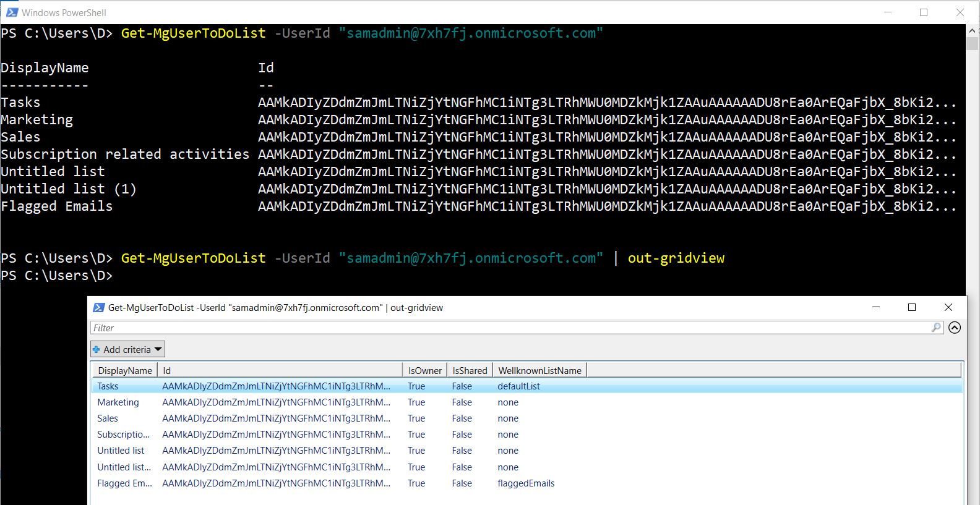The width and height of the screenshot is (980, 505).
Task: Select the 'Untitled list' row in grid view
Action: tap(527, 451)
